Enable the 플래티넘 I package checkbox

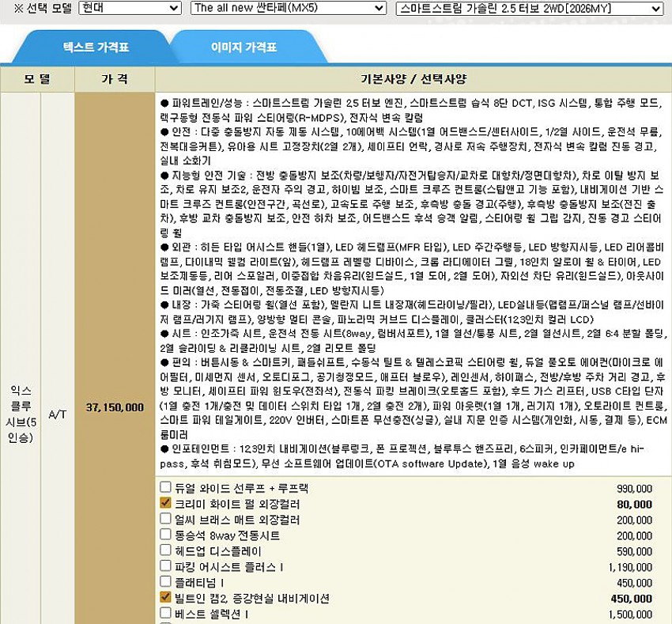pyautogui.click(x=165, y=581)
